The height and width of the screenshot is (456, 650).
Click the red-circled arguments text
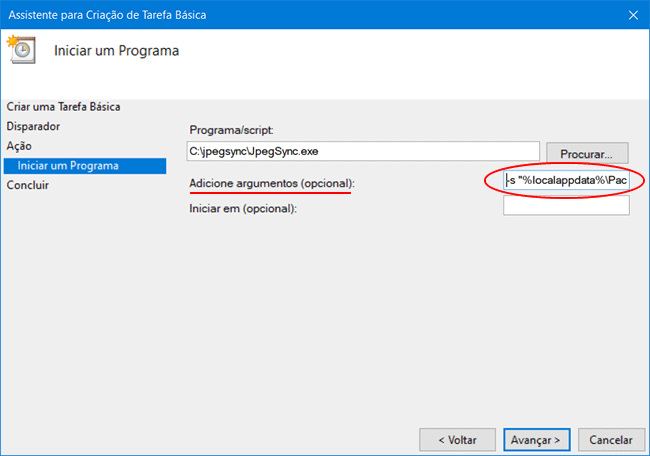pyautogui.click(x=568, y=181)
